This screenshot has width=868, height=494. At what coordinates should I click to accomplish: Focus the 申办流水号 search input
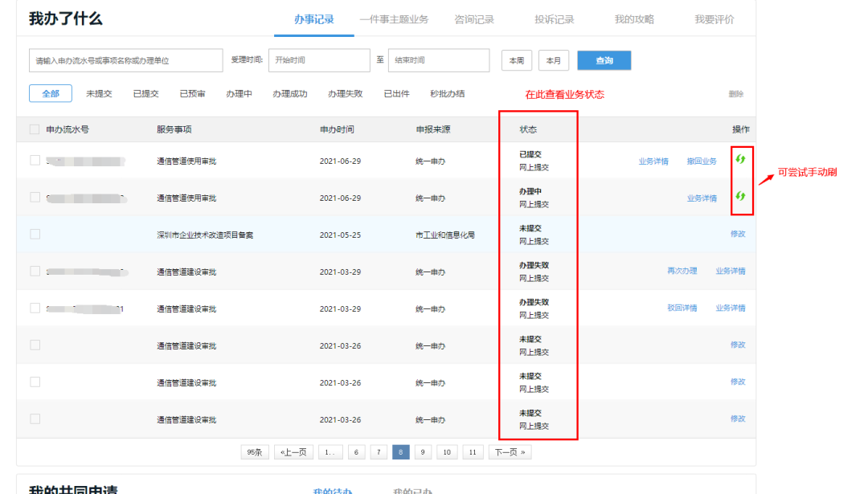[x=125, y=60]
